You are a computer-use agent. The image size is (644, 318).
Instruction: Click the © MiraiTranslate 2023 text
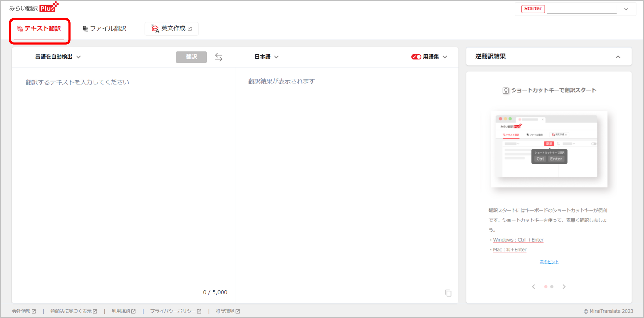(608, 311)
